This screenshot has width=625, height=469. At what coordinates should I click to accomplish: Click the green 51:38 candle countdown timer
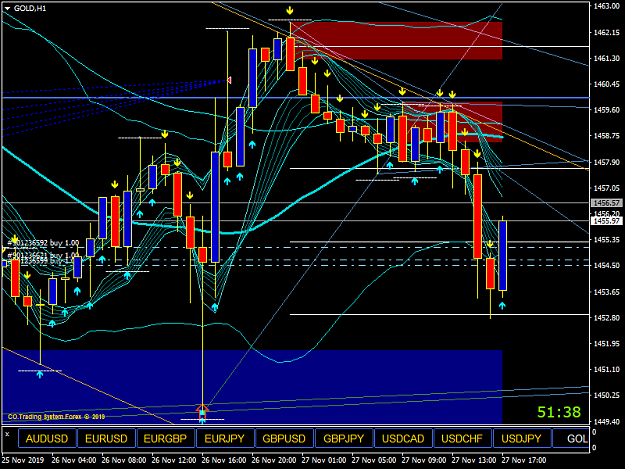tap(559, 412)
